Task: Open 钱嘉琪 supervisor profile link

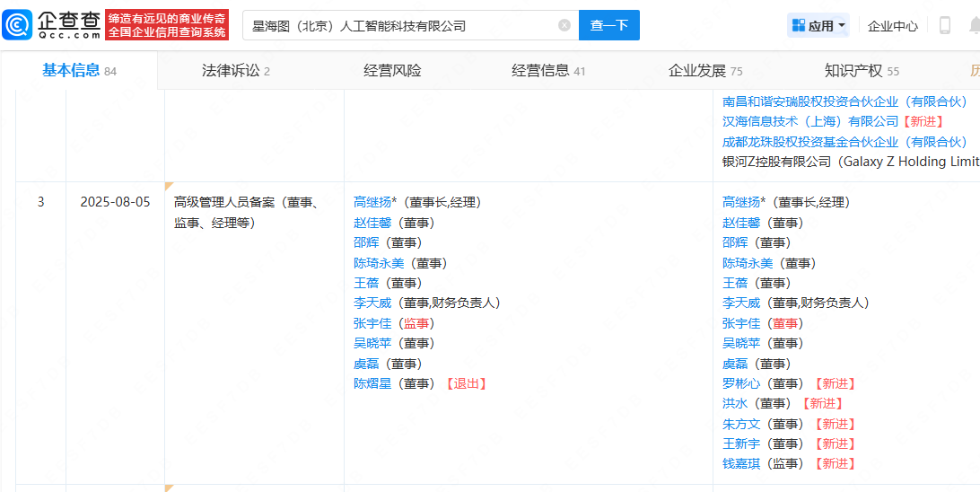Action: (741, 464)
